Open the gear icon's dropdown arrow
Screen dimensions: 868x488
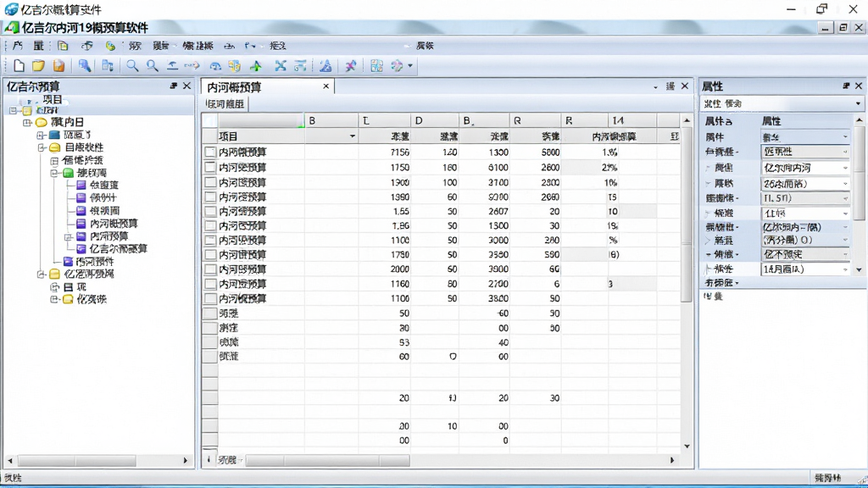click(x=410, y=66)
